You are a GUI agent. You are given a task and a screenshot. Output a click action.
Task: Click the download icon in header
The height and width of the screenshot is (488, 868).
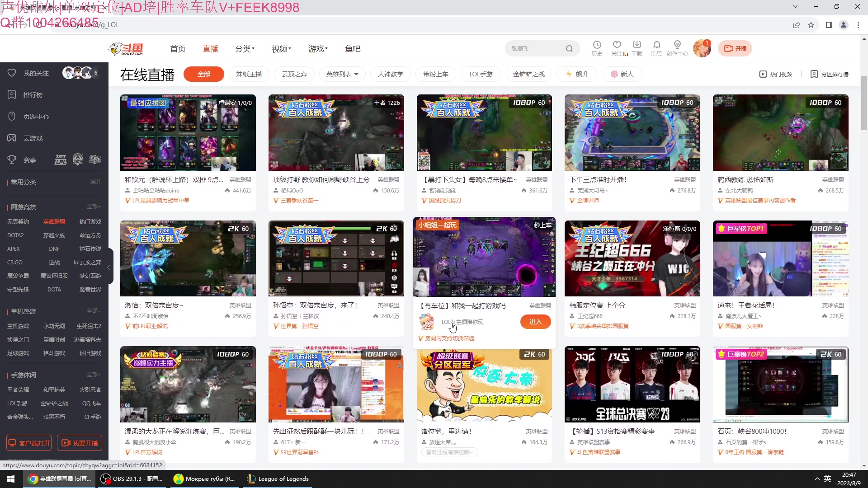[x=637, y=45]
